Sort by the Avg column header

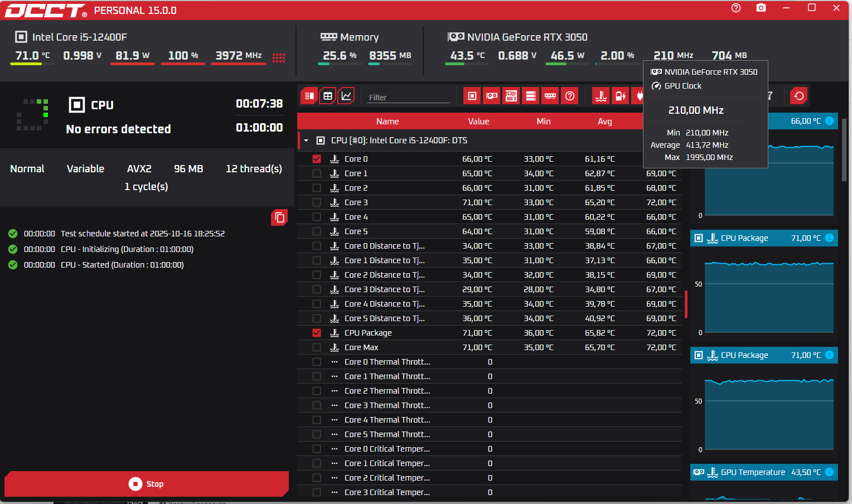pyautogui.click(x=604, y=121)
